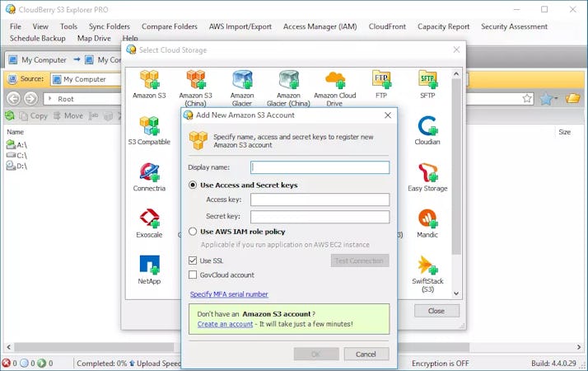Enable the GovCloud account checkbox
This screenshot has width=588, height=371.
point(193,275)
